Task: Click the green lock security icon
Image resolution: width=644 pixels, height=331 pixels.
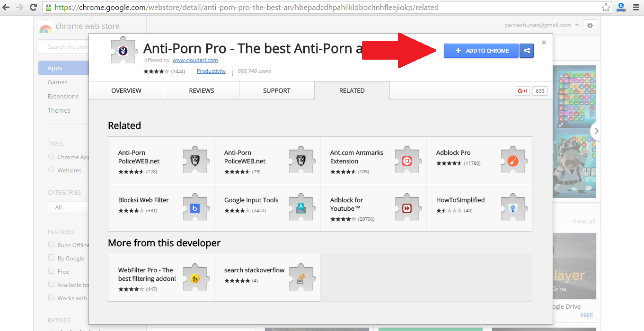Action: pos(48,8)
